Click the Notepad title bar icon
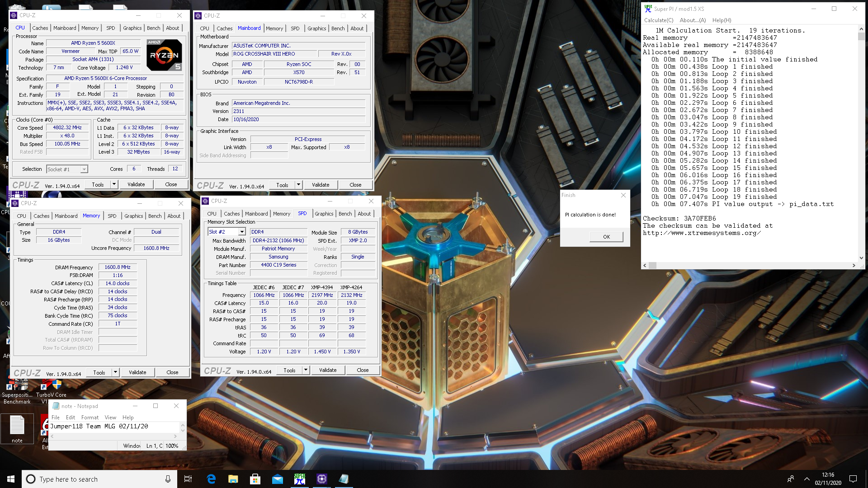Screen dimensions: 868x488 pos(56,406)
